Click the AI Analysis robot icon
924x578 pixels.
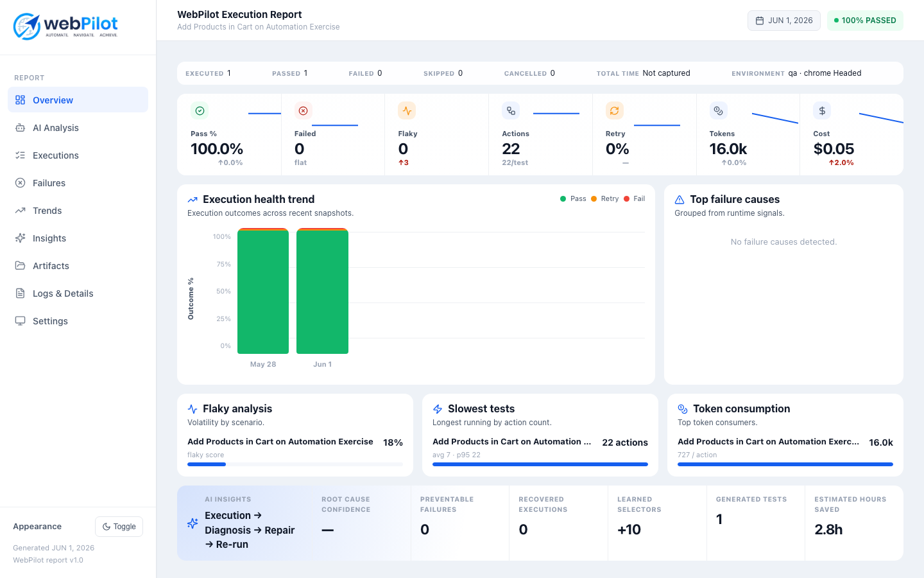(21, 127)
